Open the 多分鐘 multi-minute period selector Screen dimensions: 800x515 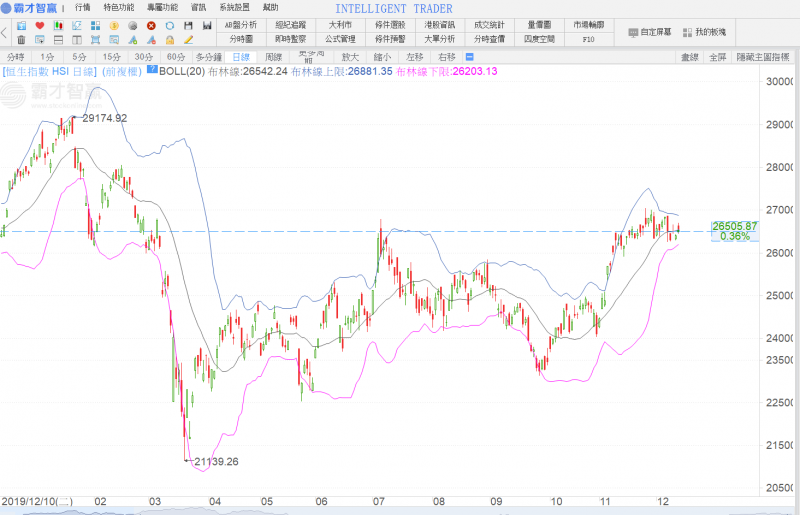coord(208,57)
